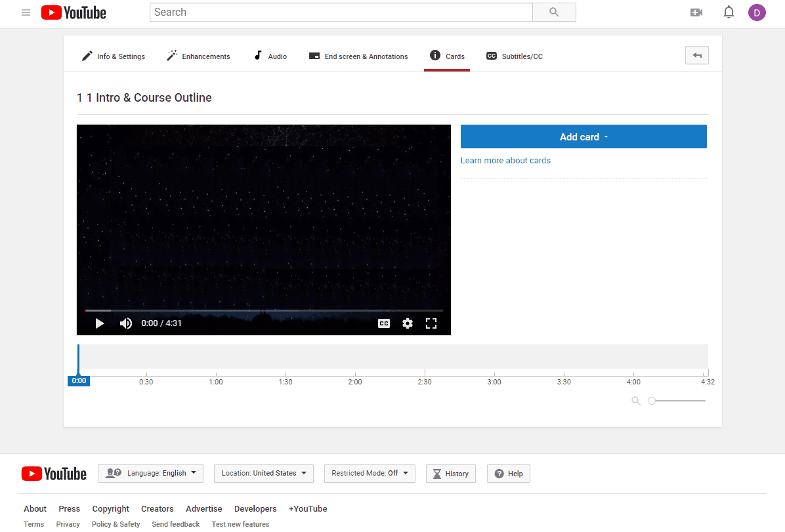
Task: Click the timeline zoom slider handle
Action: [x=652, y=401]
